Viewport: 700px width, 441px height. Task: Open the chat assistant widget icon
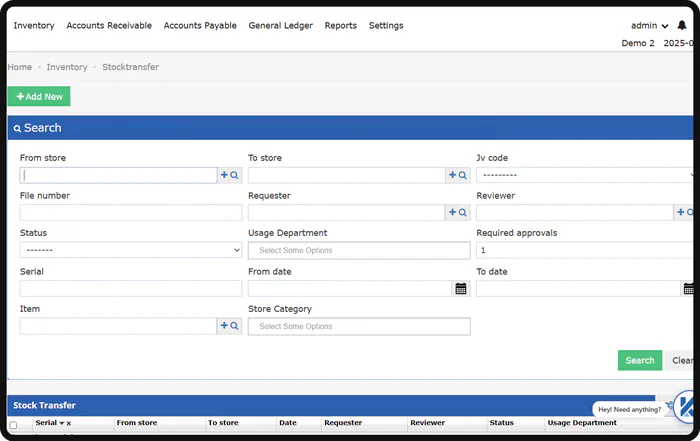click(x=685, y=407)
